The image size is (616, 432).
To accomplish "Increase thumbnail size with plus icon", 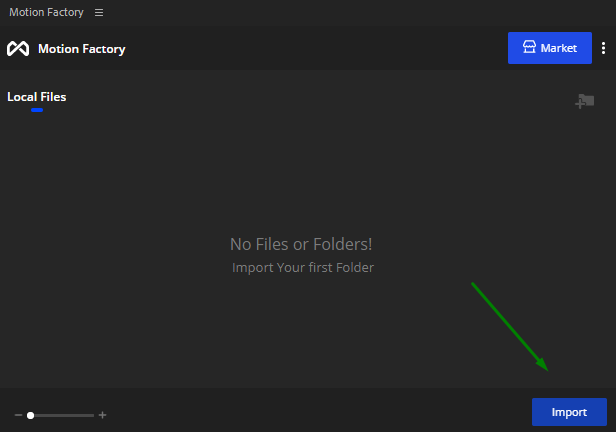I will pos(103,415).
